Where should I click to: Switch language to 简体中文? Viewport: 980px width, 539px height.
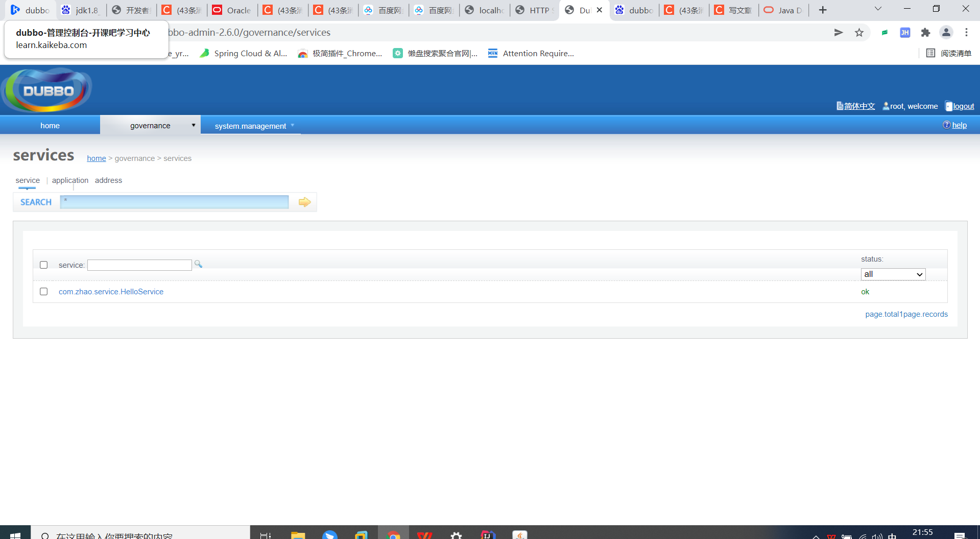(x=859, y=106)
